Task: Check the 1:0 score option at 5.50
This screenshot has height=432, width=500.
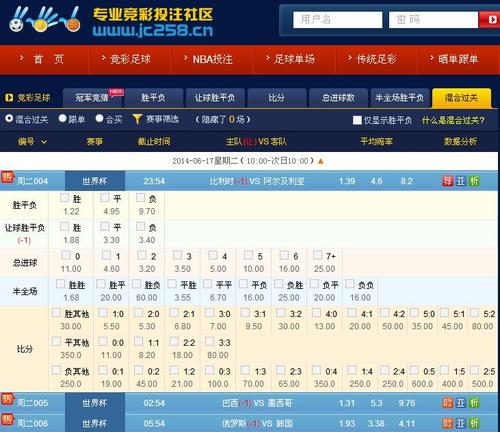Action: 103,312
